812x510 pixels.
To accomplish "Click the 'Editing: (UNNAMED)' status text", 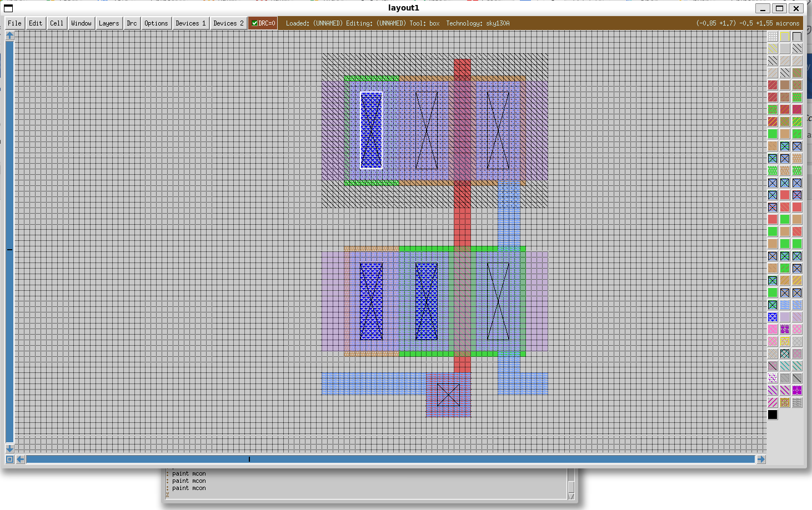I will pos(376,23).
